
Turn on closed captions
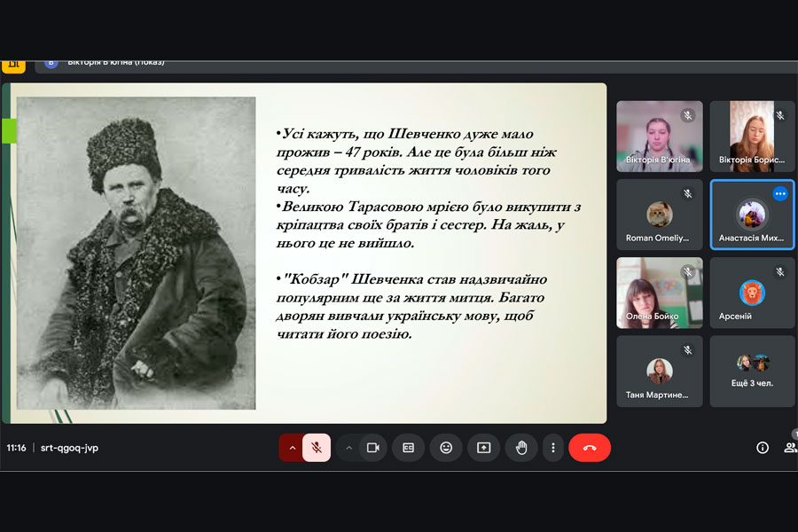coord(409,448)
